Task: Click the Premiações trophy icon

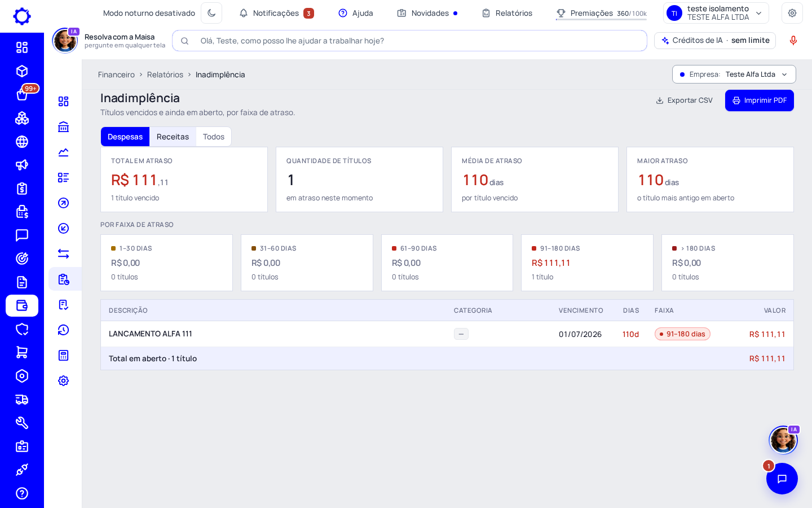Action: click(561, 13)
